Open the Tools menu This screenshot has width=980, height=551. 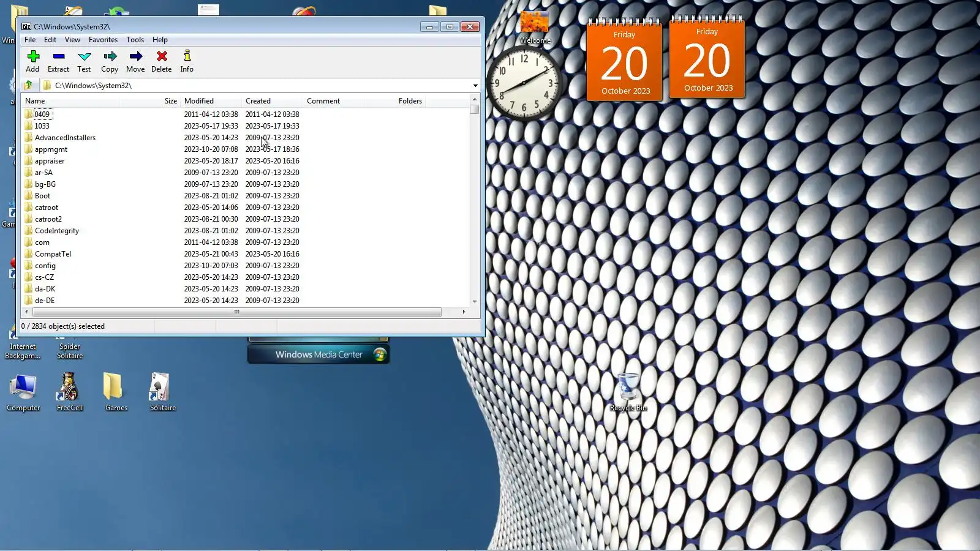coord(135,40)
